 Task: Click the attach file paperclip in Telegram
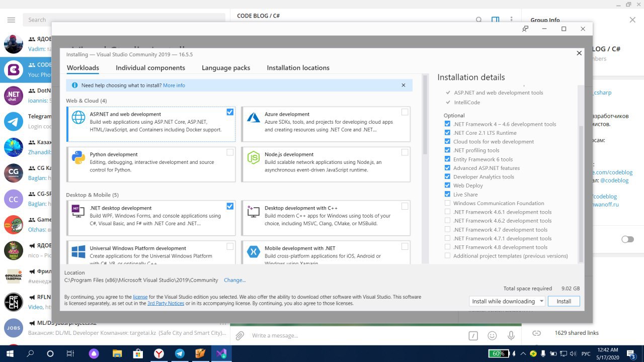pyautogui.click(x=240, y=335)
